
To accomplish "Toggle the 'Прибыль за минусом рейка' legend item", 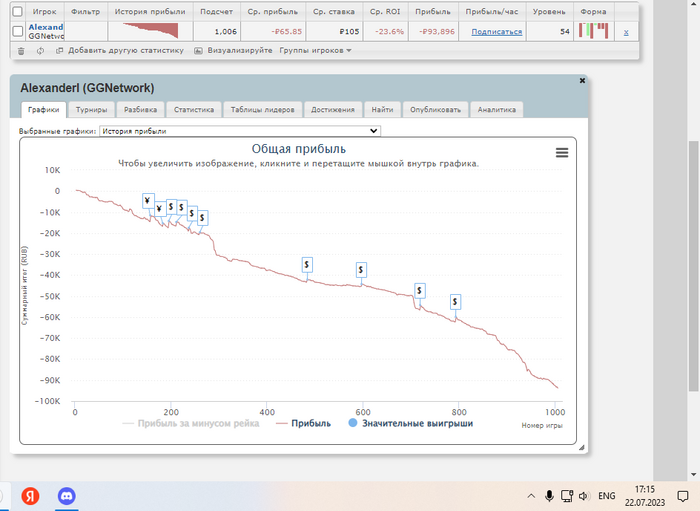I will [191, 424].
